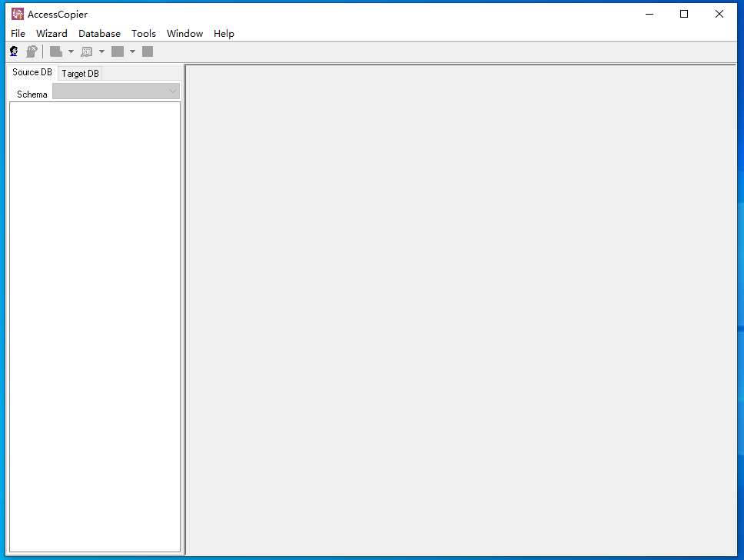Click the grey table-grid toolbar icon

click(x=87, y=51)
